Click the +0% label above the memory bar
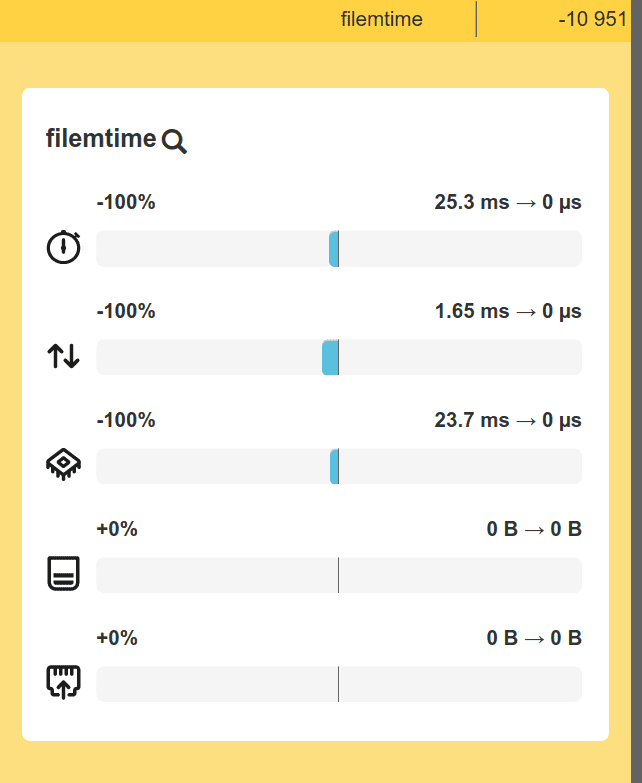Screen dimensions: 642x783 (x=117, y=530)
